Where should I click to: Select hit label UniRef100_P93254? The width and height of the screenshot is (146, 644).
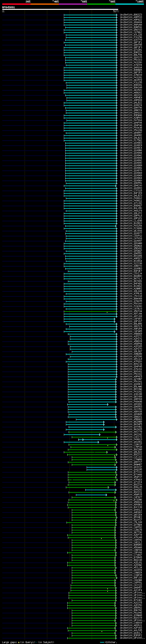[x=131, y=226]
